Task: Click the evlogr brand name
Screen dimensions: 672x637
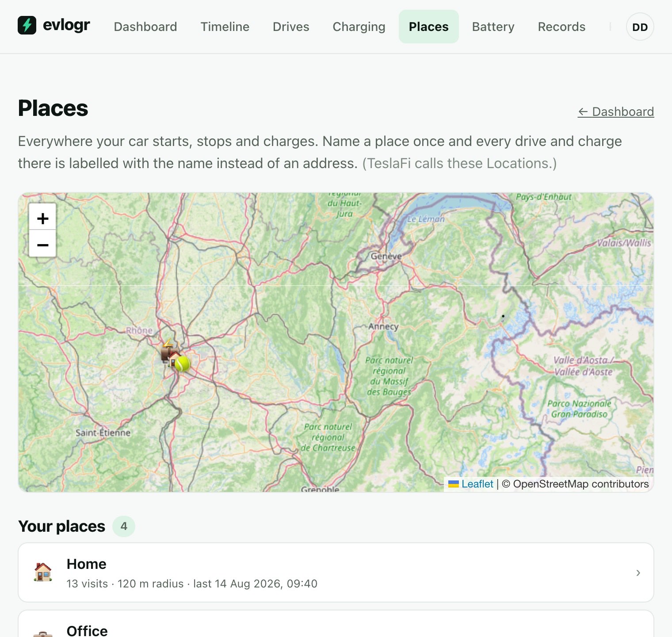Action: pos(66,25)
